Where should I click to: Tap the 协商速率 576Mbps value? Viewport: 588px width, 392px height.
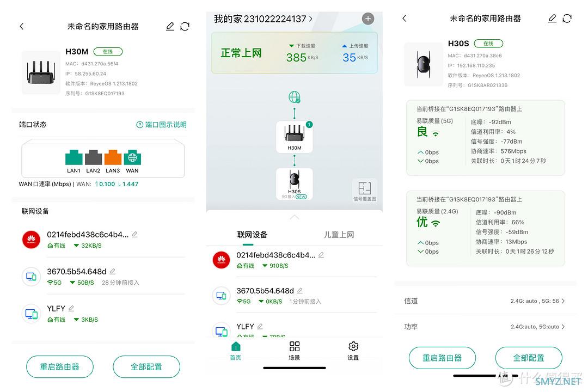tap(498, 151)
